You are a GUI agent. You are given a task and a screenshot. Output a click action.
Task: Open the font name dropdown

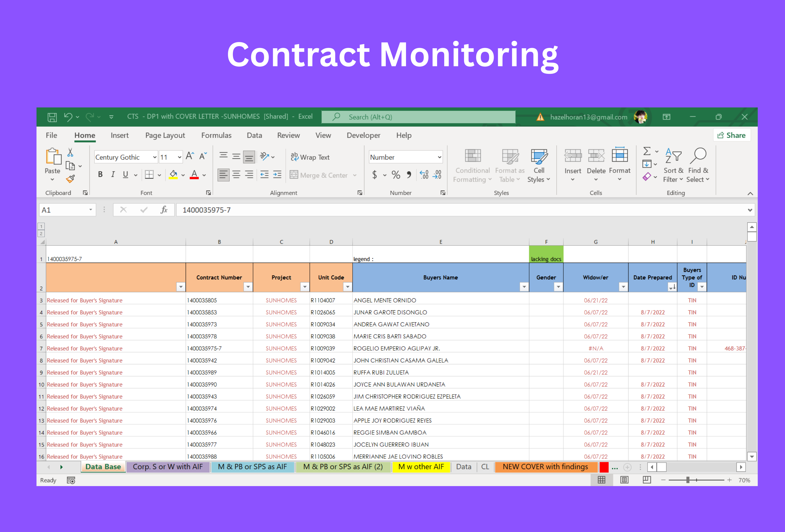154,158
